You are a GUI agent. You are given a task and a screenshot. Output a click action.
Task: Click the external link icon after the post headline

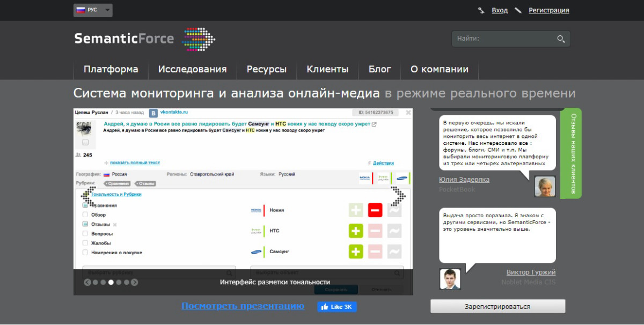point(374,124)
